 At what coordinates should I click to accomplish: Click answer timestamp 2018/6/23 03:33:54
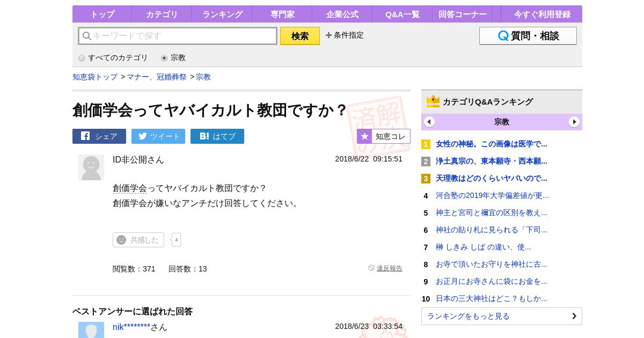click(369, 326)
